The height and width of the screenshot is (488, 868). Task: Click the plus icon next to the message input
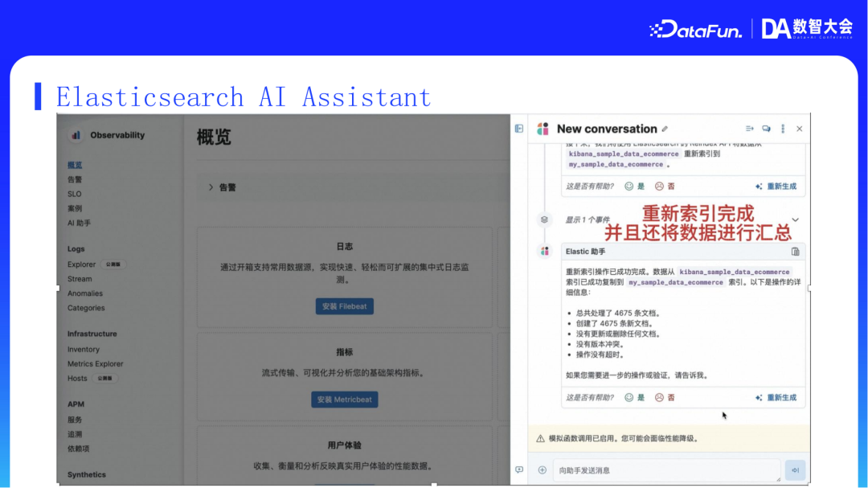(541, 470)
